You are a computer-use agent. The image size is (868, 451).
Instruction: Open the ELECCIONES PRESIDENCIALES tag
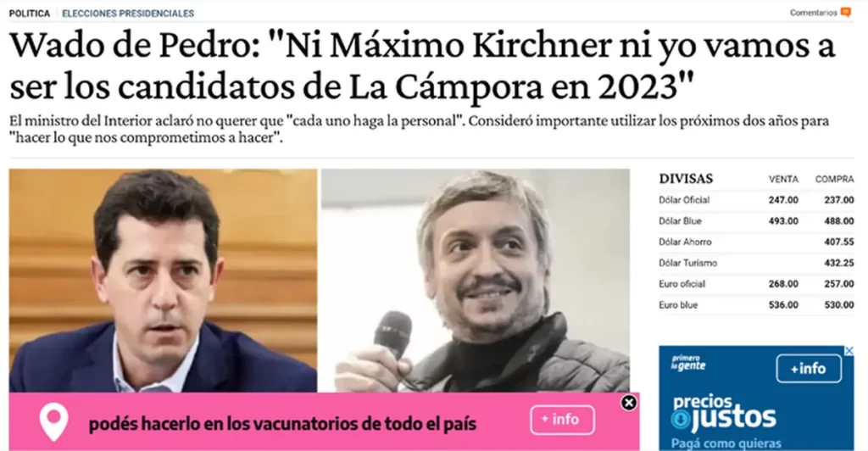(x=128, y=14)
